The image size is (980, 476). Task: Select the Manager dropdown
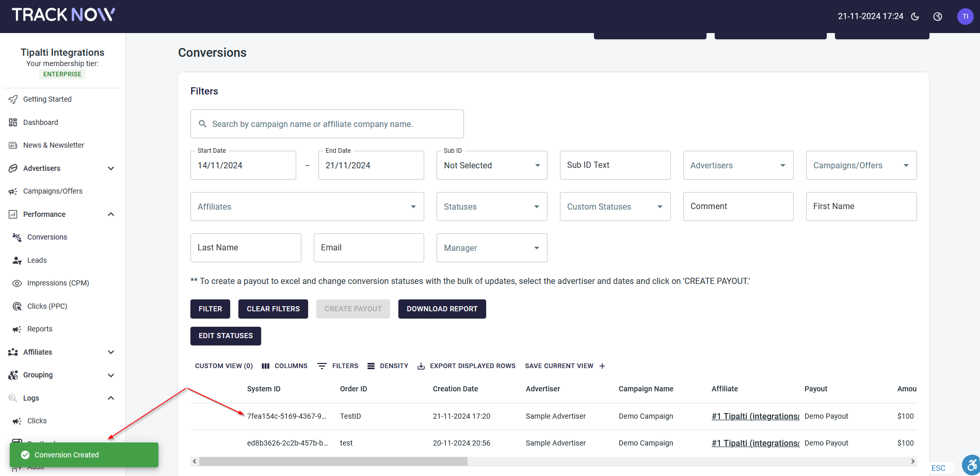tap(491, 248)
